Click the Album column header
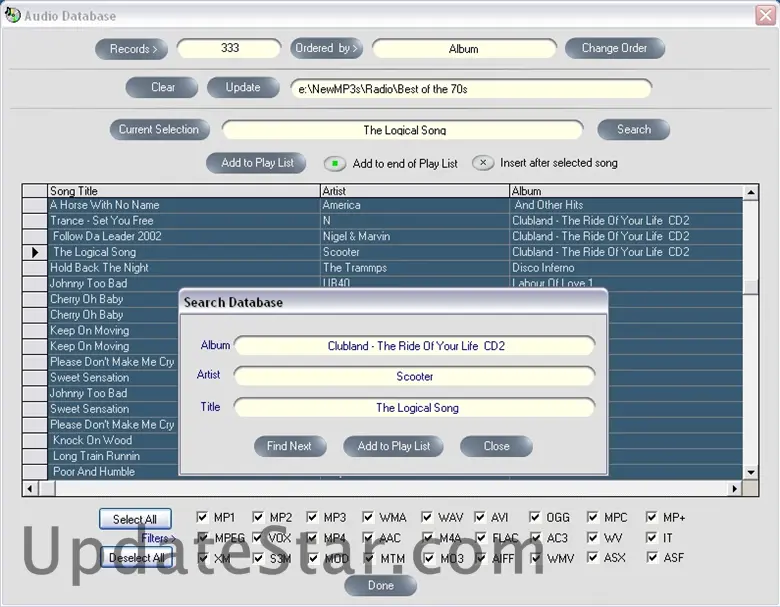 (626, 191)
